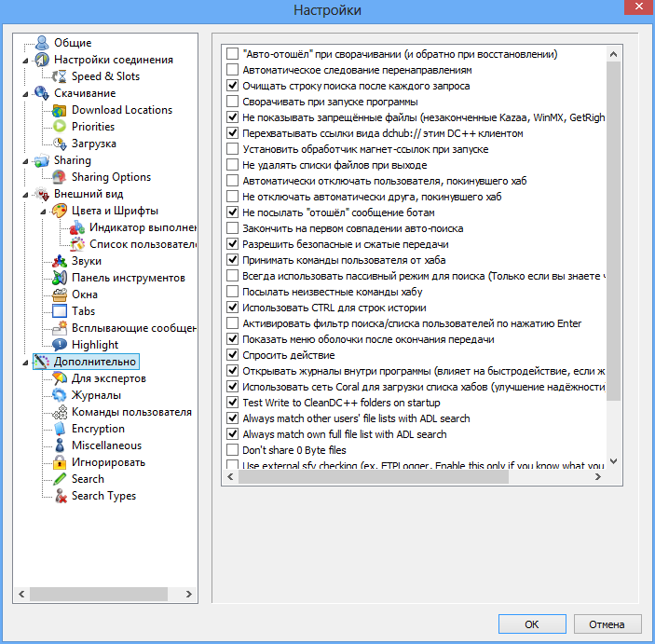Collapse the Скачивание tree node

(25, 94)
